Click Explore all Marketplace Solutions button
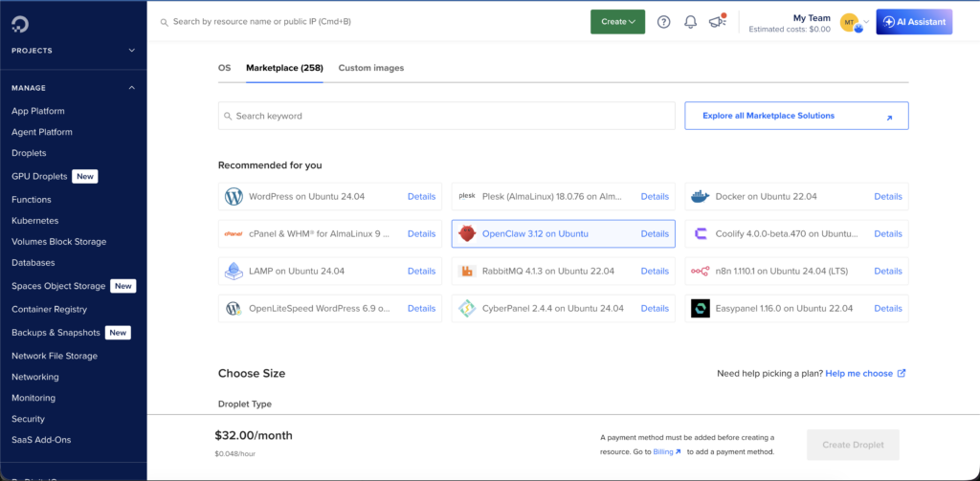The width and height of the screenshot is (980, 481). (x=796, y=117)
